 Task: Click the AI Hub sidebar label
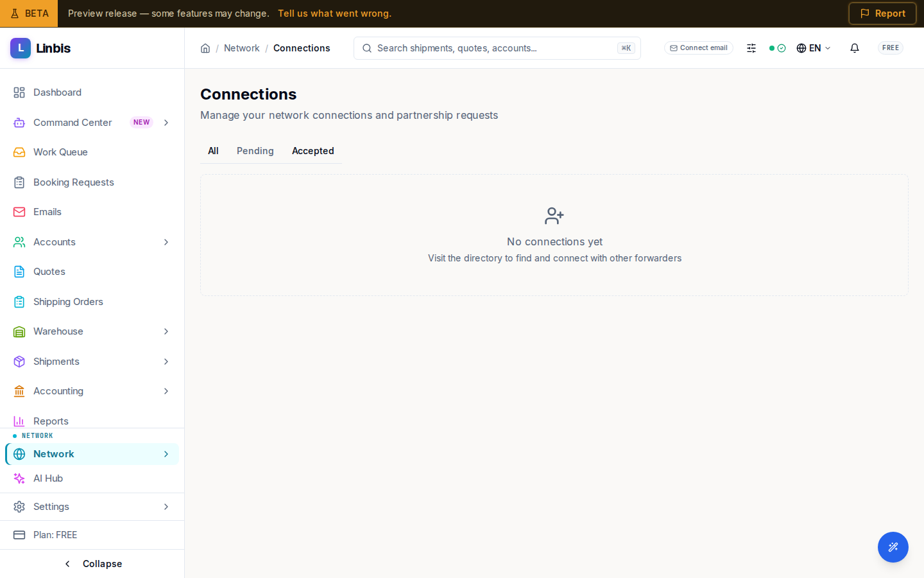click(48, 478)
